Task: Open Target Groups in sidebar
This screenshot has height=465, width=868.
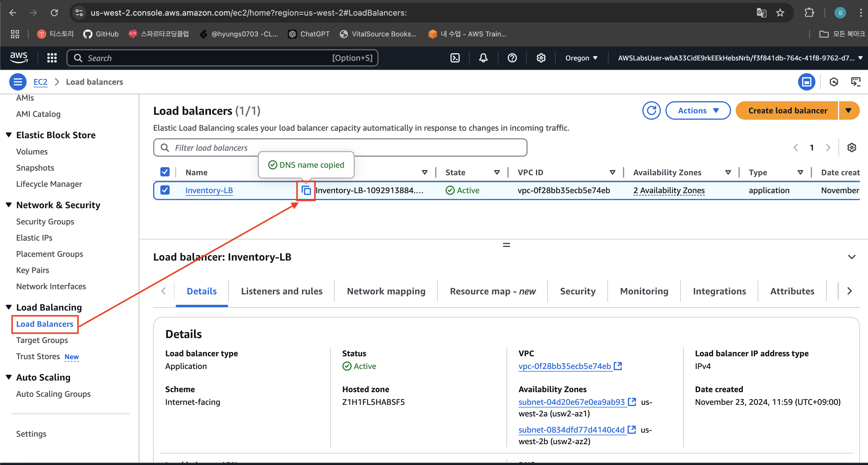Action: (42, 340)
